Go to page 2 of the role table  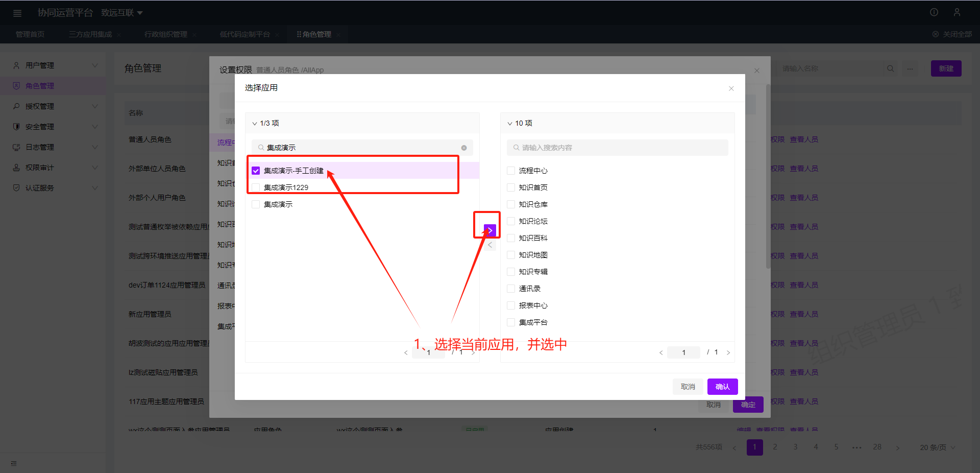click(x=775, y=447)
